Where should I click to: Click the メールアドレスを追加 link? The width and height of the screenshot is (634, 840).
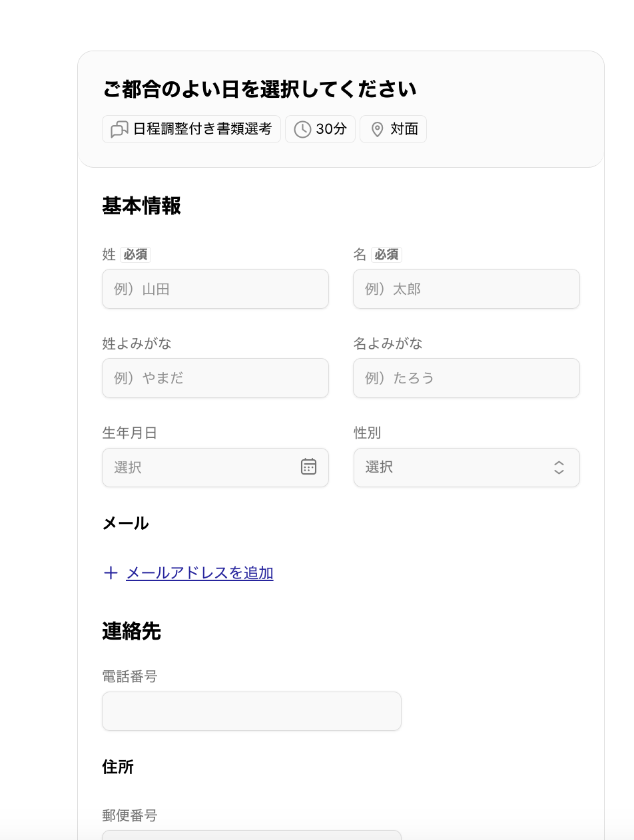[200, 573]
